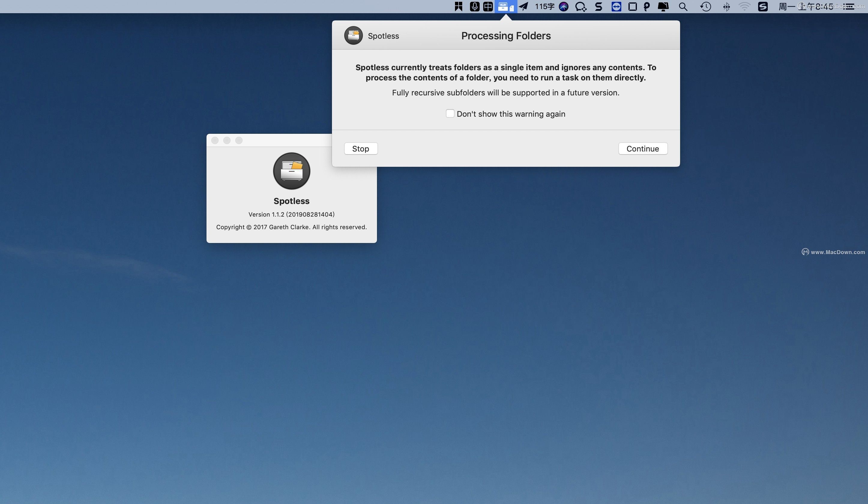Click the "Processing Folders" popover title

click(506, 36)
